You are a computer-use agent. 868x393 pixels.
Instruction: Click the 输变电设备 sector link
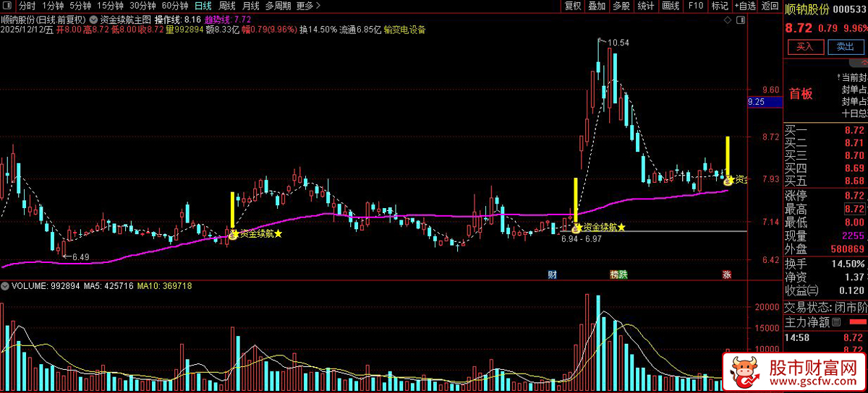[404, 30]
